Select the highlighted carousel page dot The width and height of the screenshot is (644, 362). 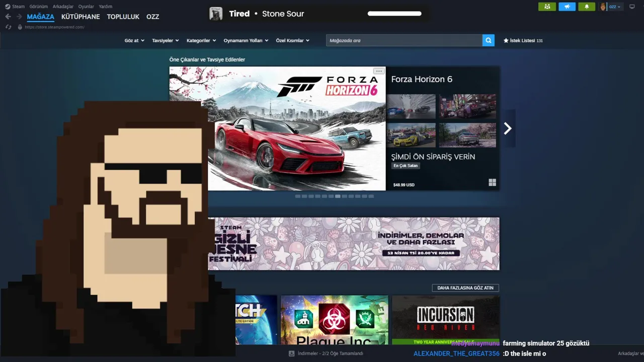pyautogui.click(x=338, y=196)
